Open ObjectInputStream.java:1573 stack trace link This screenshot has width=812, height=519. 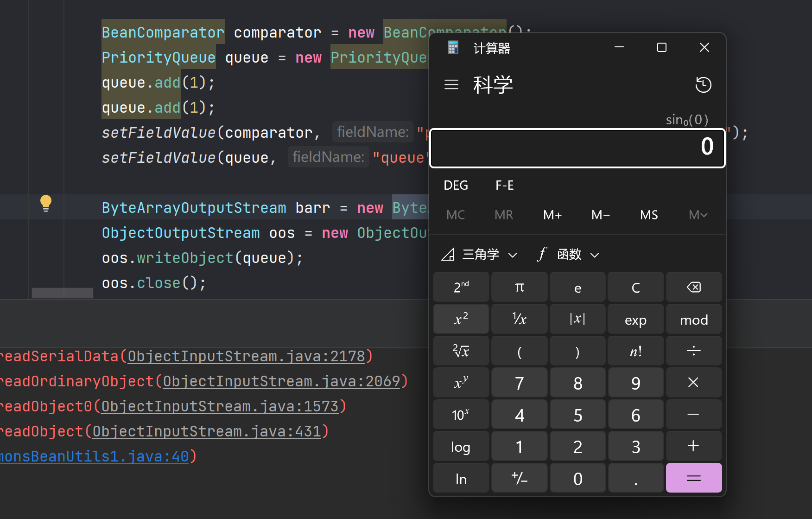(x=220, y=406)
